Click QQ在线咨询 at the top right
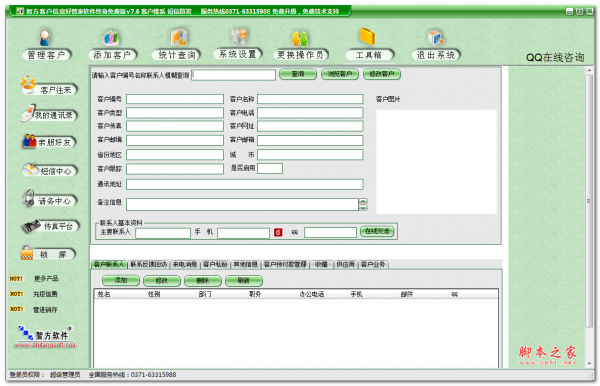The image size is (600, 386). tap(555, 58)
